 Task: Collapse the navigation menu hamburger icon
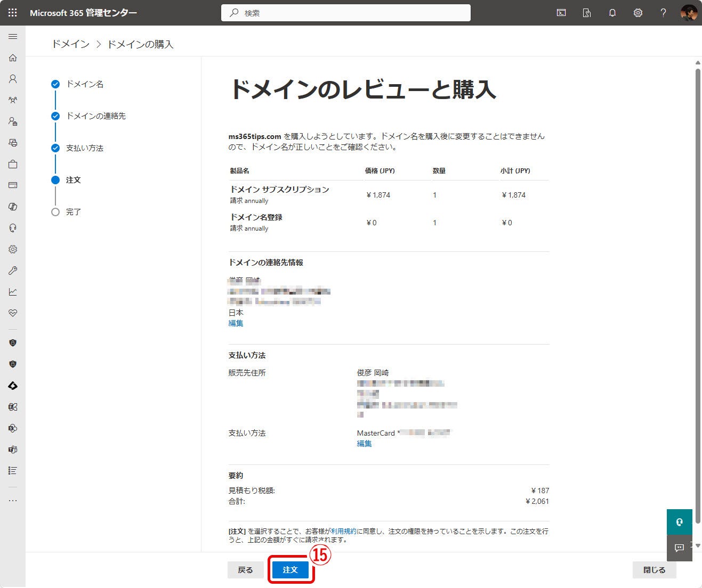tap(13, 36)
